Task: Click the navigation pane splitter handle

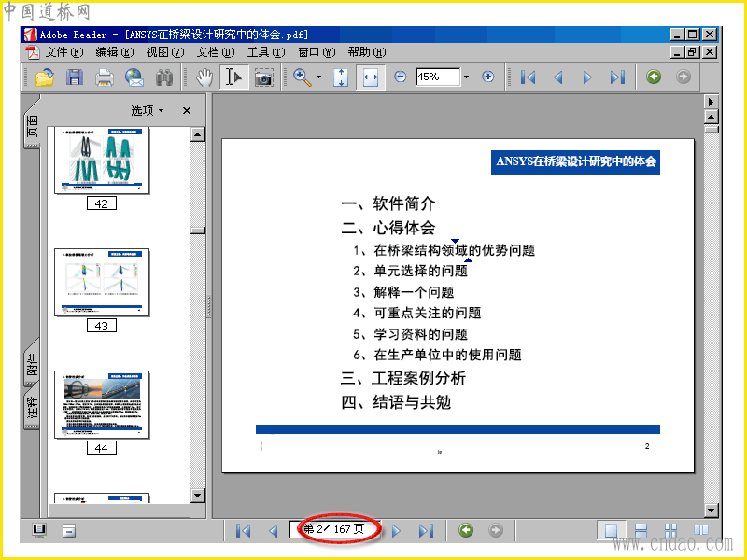Action: coord(208,306)
